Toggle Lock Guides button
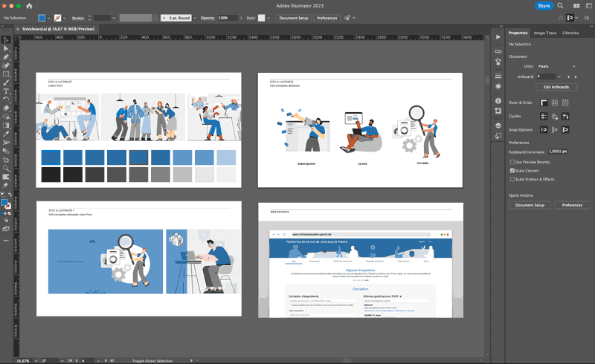 554,116
